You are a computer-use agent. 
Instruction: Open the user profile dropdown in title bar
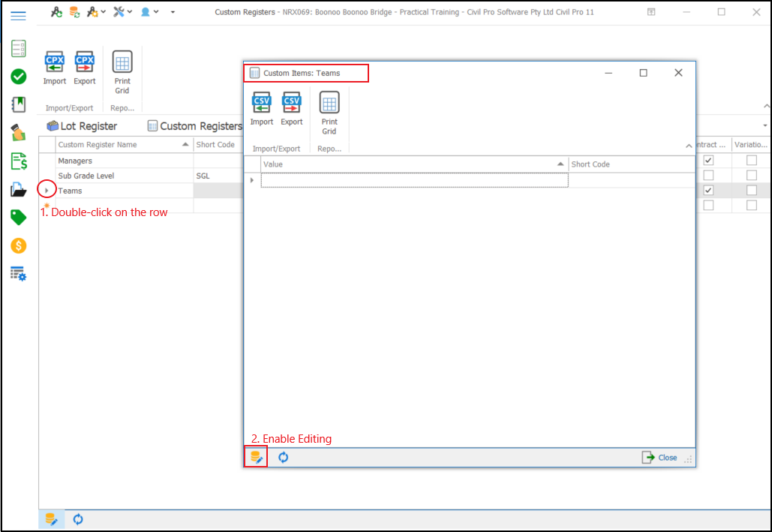pyautogui.click(x=149, y=12)
